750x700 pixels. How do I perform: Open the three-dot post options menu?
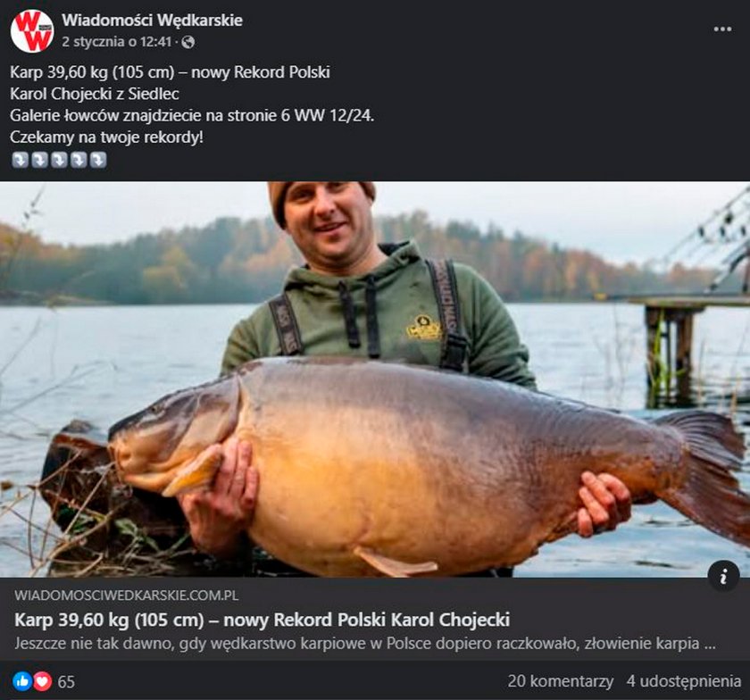pos(722,29)
